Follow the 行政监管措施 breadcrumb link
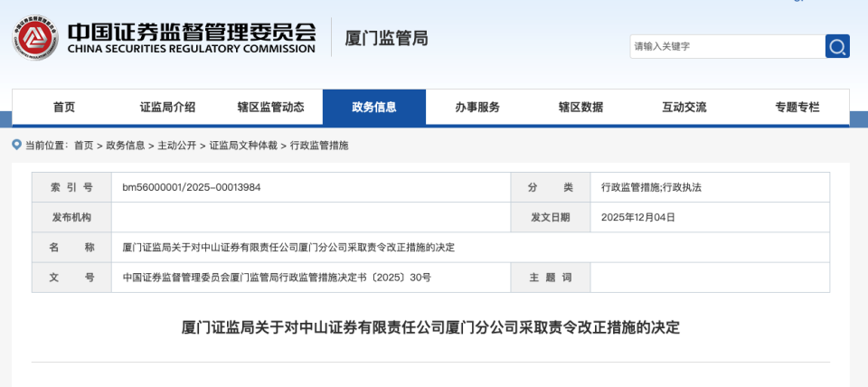Image resolution: width=868 pixels, height=387 pixels. tap(319, 146)
